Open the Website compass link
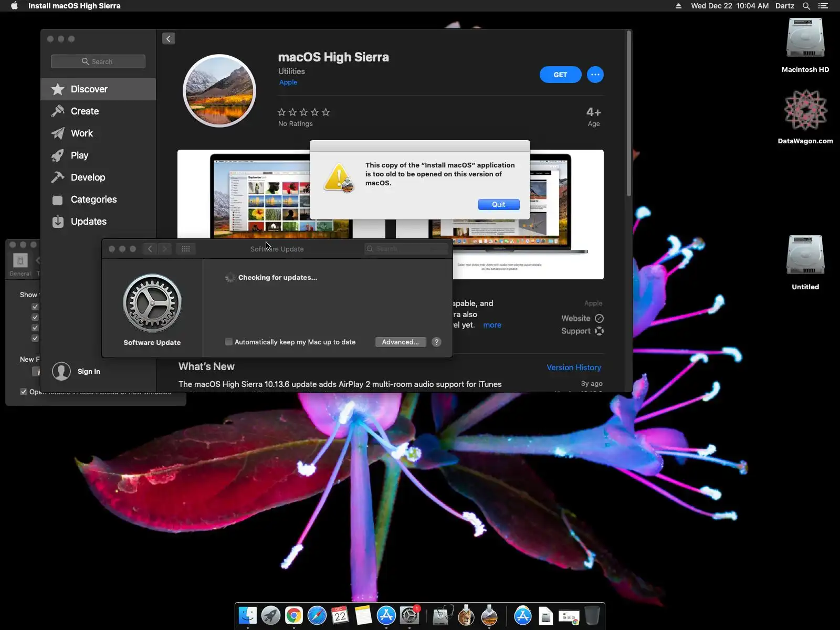Viewport: 840px width, 630px height. [582, 319]
